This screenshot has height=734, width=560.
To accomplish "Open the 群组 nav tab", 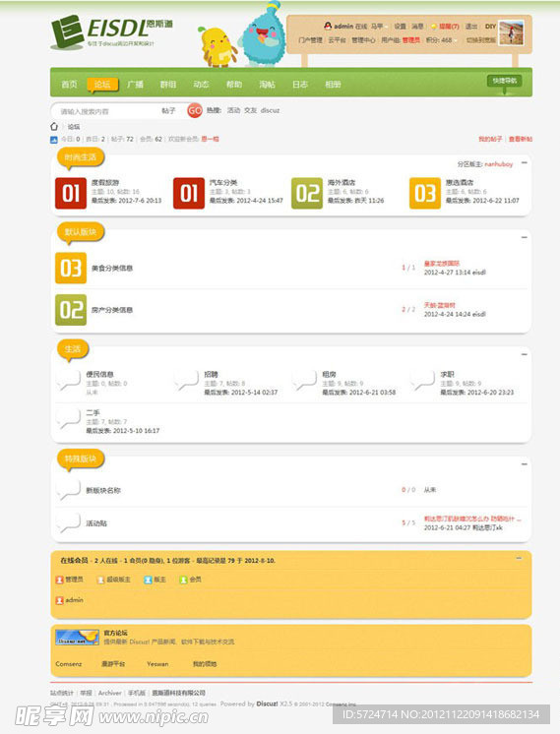I will pyautogui.click(x=168, y=85).
